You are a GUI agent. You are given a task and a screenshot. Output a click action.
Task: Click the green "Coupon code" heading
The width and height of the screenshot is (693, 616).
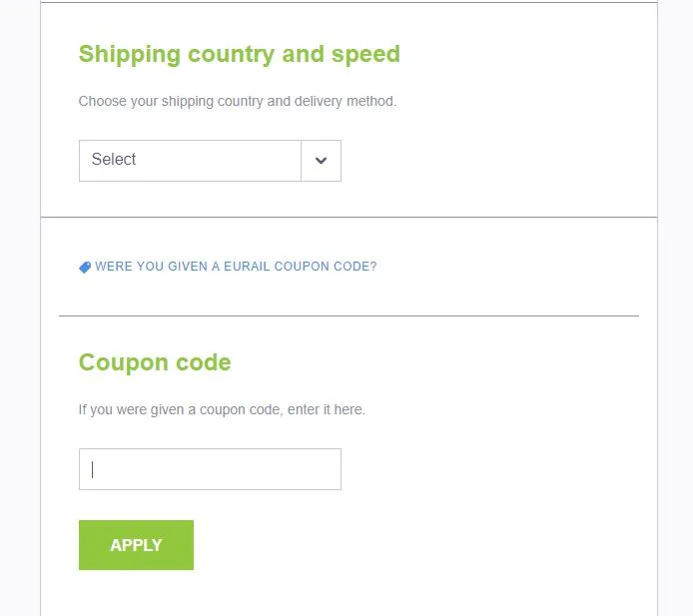155,362
